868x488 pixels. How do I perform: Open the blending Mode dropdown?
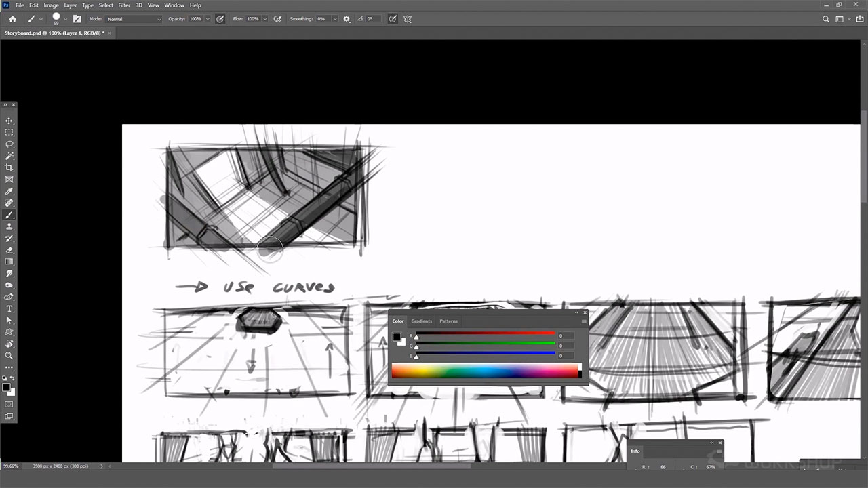[134, 19]
